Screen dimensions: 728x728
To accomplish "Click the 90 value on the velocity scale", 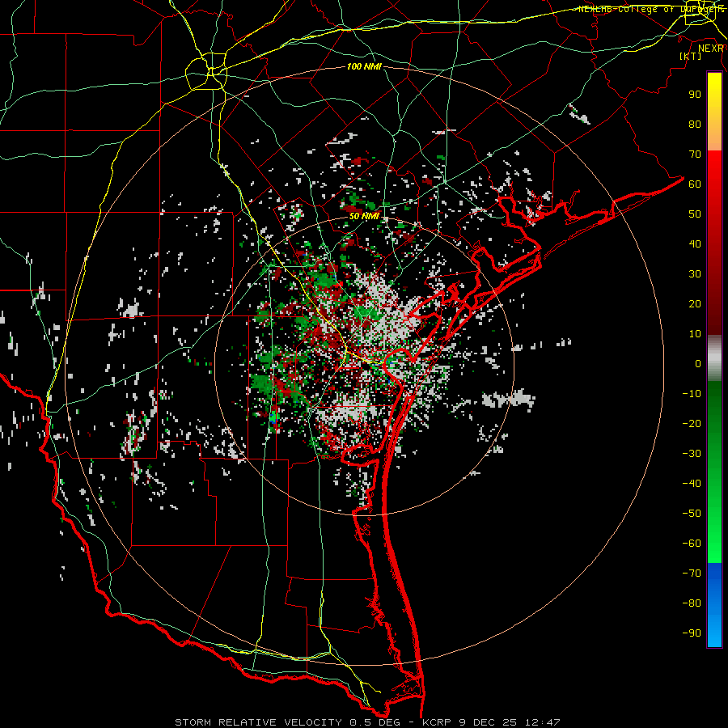I will click(695, 95).
